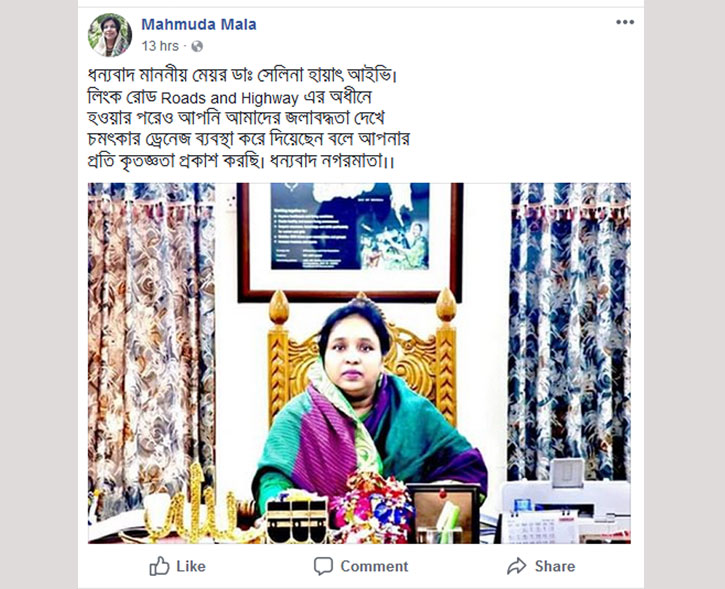Click the speech bubble Comment icon

coord(323,566)
